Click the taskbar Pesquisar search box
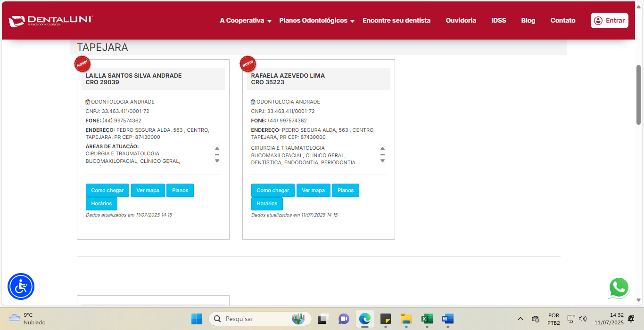This screenshot has width=644, height=330. point(260,319)
